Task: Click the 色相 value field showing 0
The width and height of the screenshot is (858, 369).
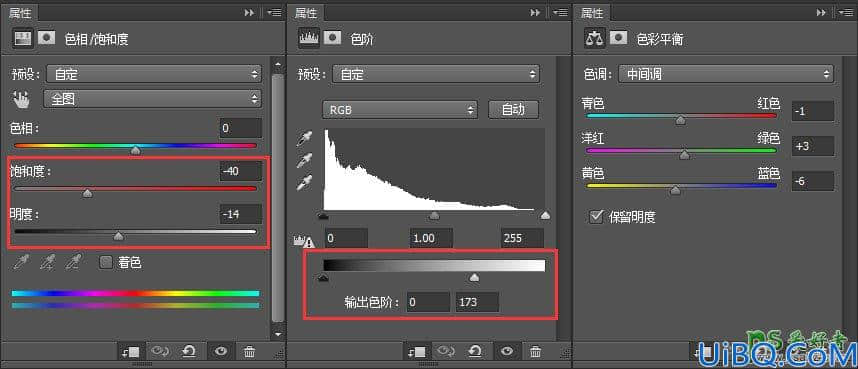Action: [x=241, y=128]
